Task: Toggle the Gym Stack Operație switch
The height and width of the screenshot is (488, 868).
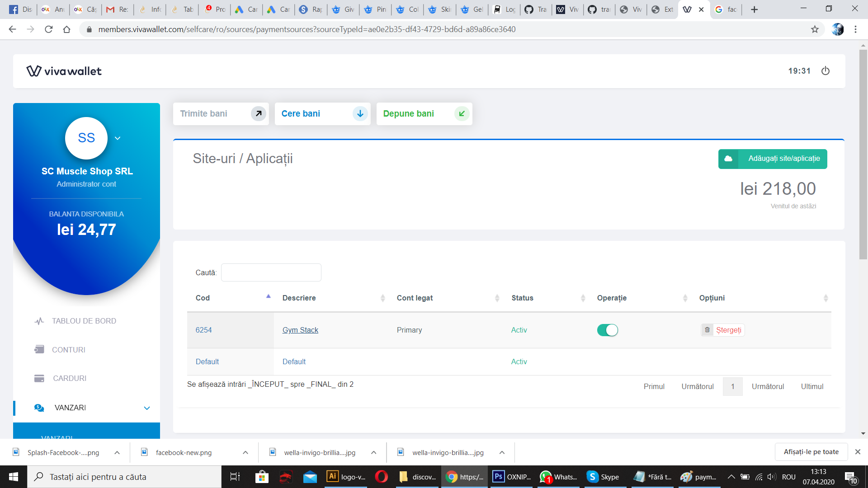Action: click(x=607, y=330)
